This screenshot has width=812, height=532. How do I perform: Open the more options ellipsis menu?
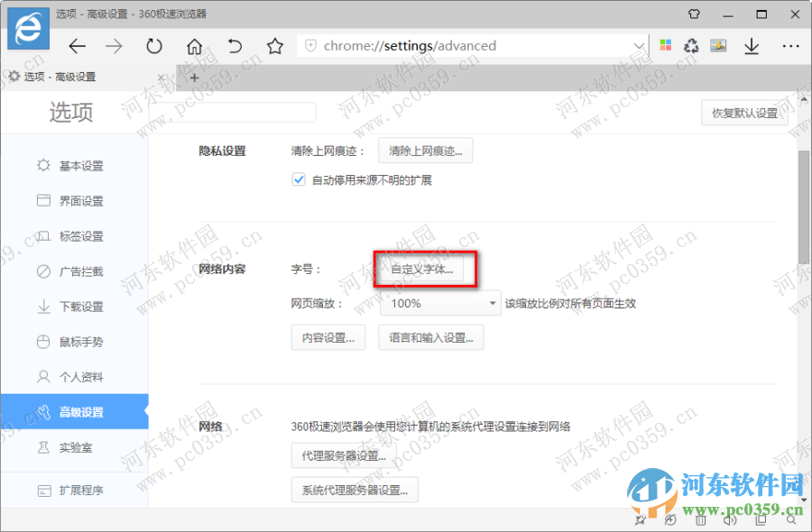coord(791,46)
